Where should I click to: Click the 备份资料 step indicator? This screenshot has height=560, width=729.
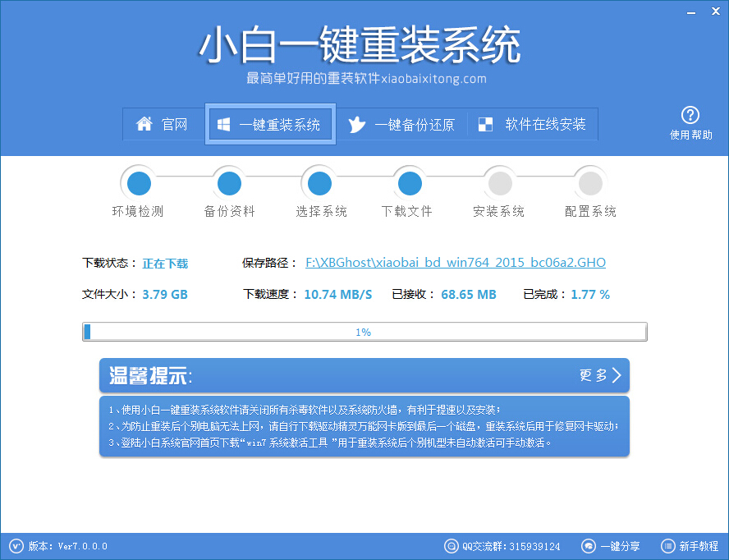point(228,182)
